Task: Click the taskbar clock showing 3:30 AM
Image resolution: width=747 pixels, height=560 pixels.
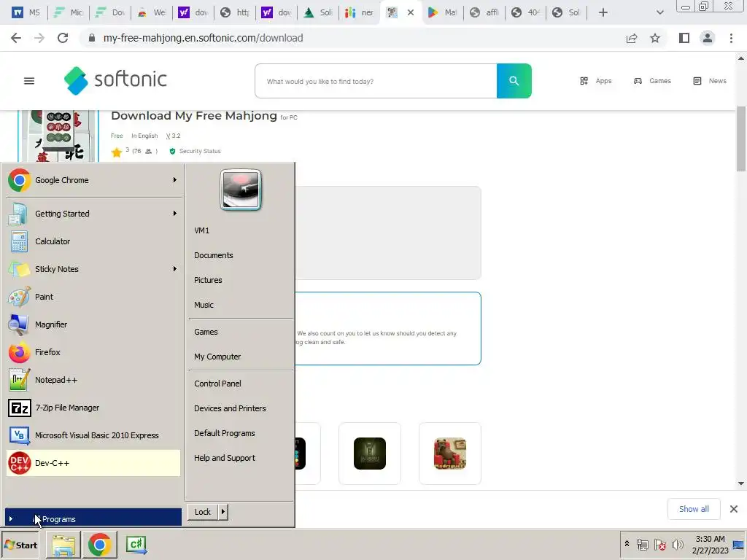Action: click(710, 544)
